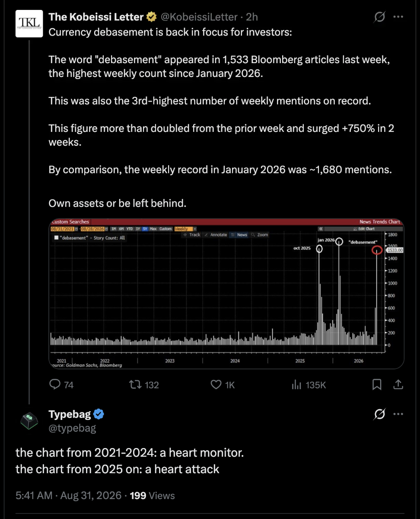Reply to the Kobeissi Letter post

tap(61, 384)
